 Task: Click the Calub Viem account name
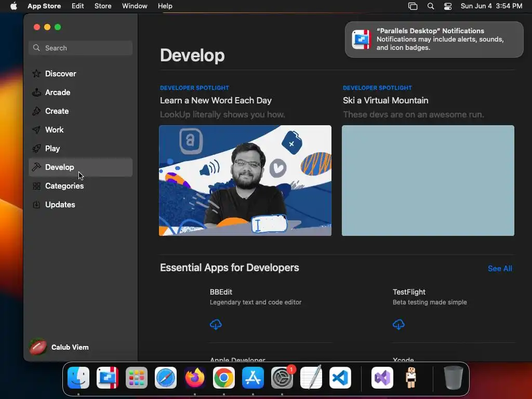coord(70,347)
